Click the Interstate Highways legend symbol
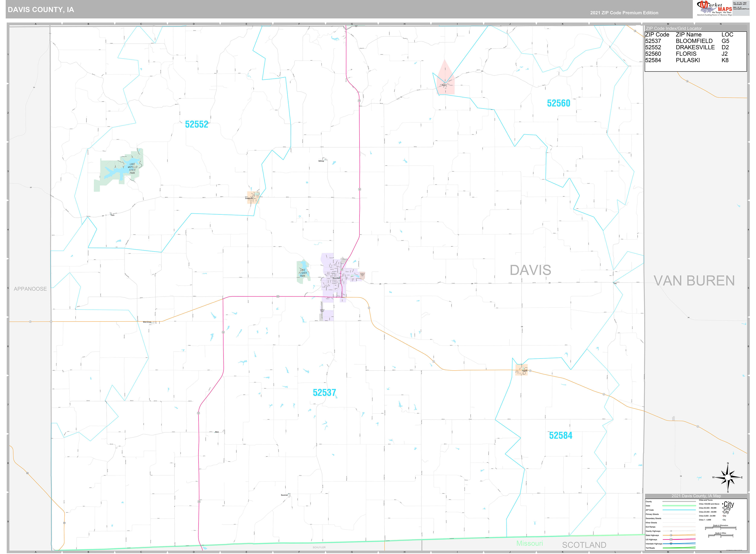The height and width of the screenshot is (554, 756). [x=671, y=544]
